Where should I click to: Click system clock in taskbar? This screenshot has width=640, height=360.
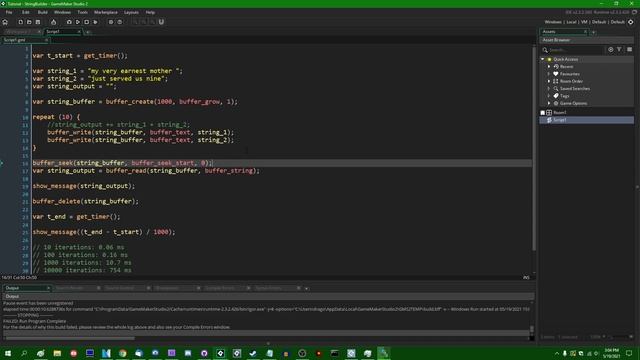click(611, 353)
